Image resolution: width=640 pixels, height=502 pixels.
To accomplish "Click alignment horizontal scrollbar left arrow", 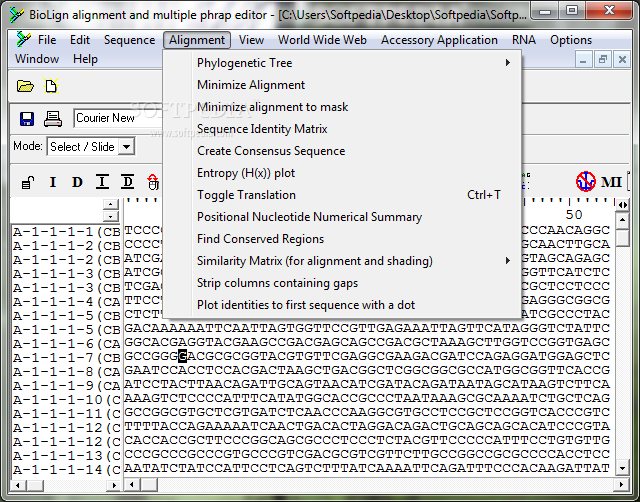I will [131, 484].
